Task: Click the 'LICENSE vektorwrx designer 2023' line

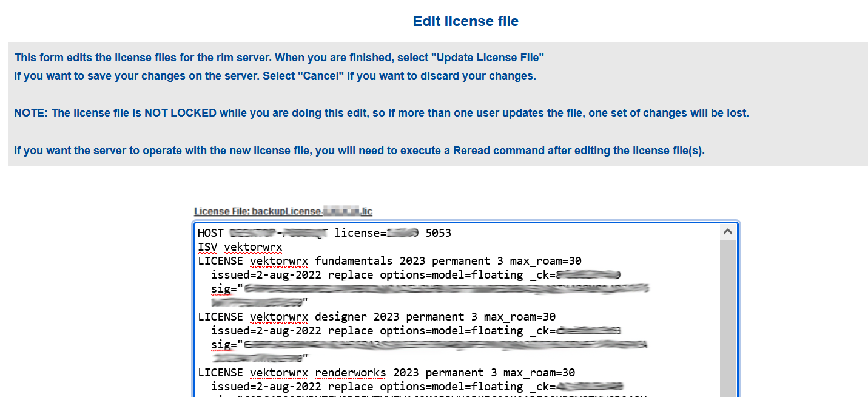Action: click(x=377, y=317)
